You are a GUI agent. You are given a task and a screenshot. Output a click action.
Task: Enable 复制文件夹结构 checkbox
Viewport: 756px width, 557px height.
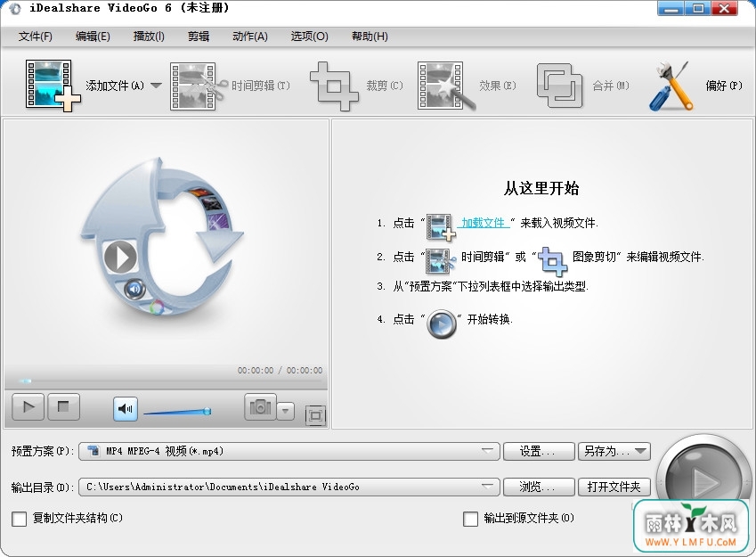click(20, 519)
